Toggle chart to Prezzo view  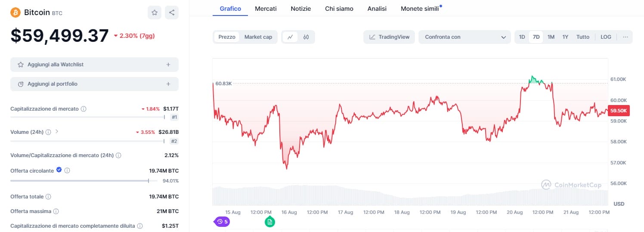click(x=227, y=37)
